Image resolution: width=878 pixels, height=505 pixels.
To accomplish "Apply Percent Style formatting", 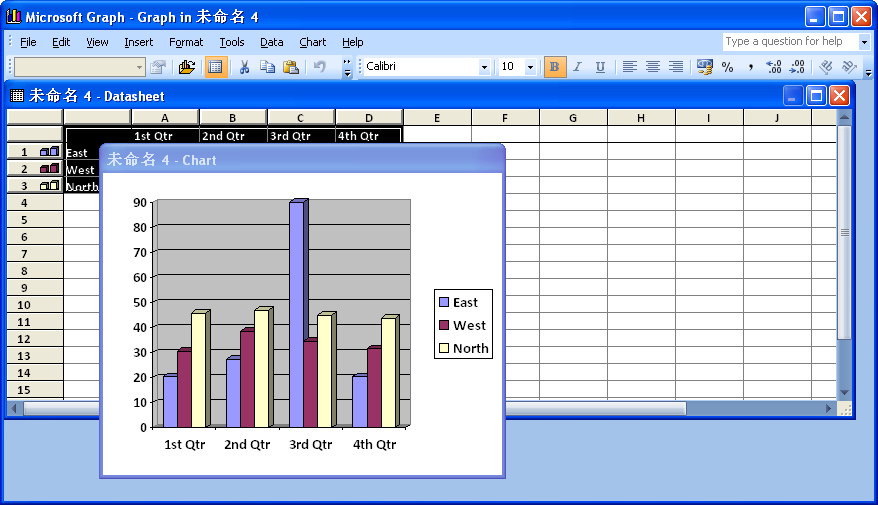I will tap(727, 67).
